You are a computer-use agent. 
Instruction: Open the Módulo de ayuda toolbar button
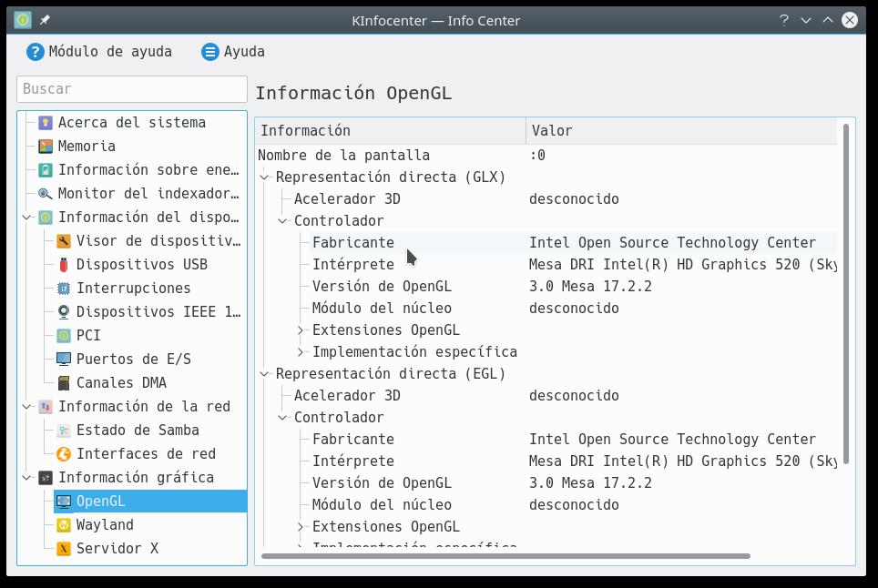(x=99, y=52)
